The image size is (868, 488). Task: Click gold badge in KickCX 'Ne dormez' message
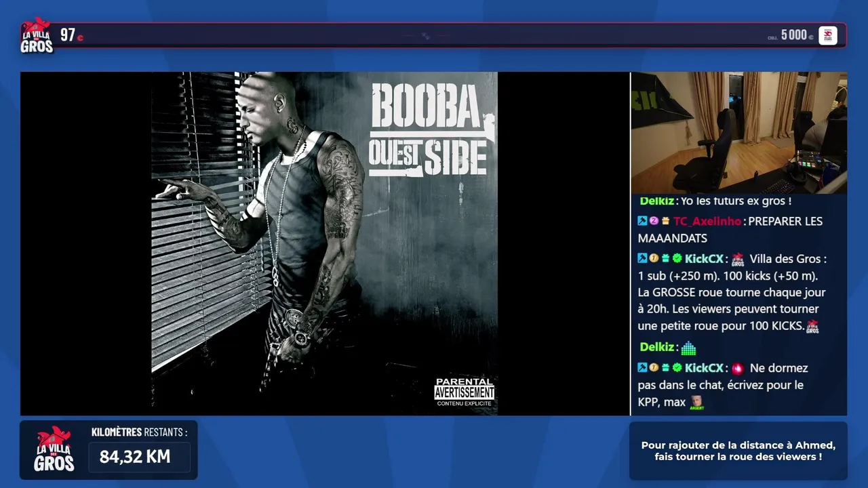tap(654, 367)
